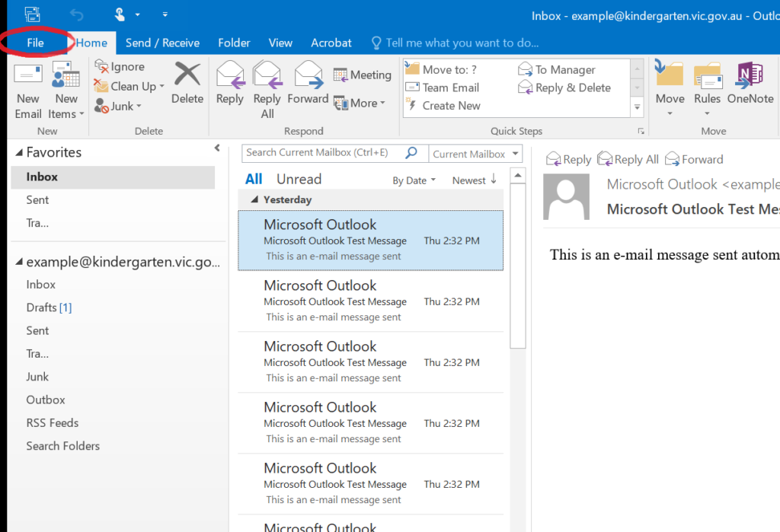Open the New Items menu icon
Image resolution: width=780 pixels, height=532 pixels.
pyautogui.click(x=66, y=75)
